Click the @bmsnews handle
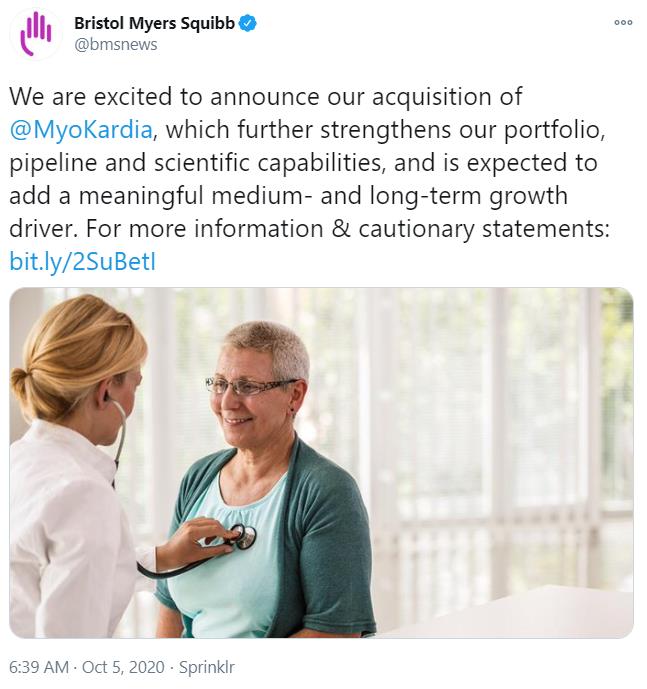Image resolution: width=647 pixels, height=689 pixels. tap(116, 44)
